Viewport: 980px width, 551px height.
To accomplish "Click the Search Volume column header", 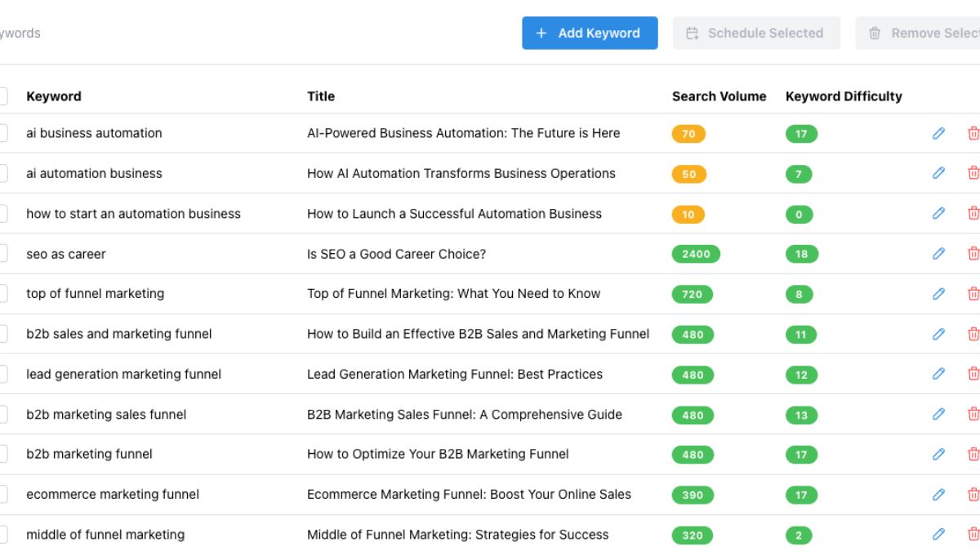I will (x=719, y=96).
